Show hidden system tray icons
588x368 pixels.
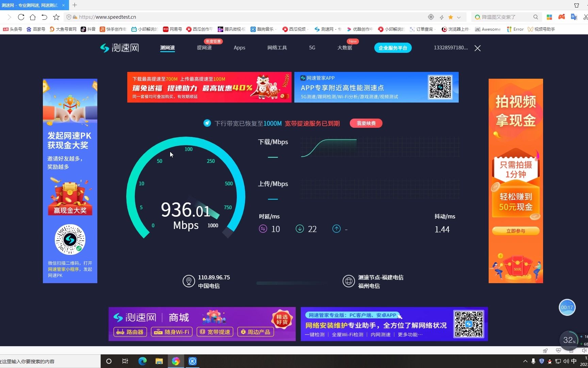coord(525,361)
